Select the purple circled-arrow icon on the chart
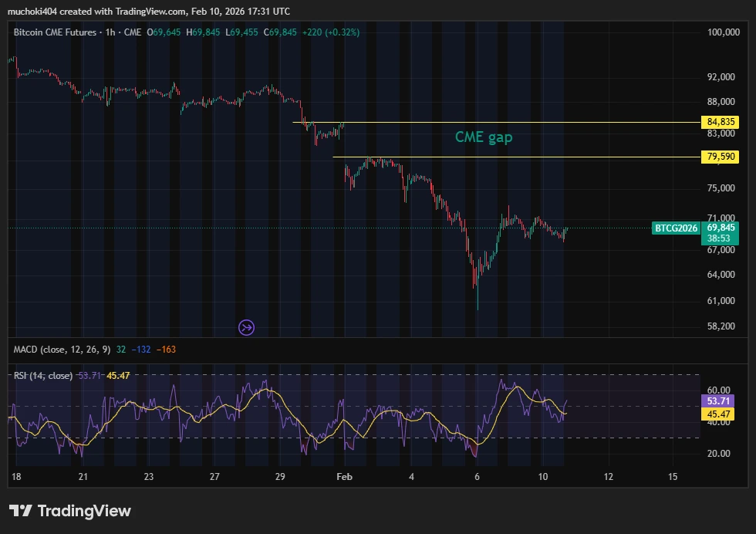The height and width of the screenshot is (534, 756). (x=245, y=328)
